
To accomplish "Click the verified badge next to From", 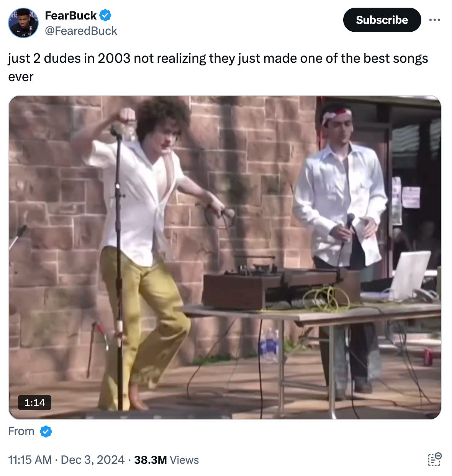I will [46, 432].
